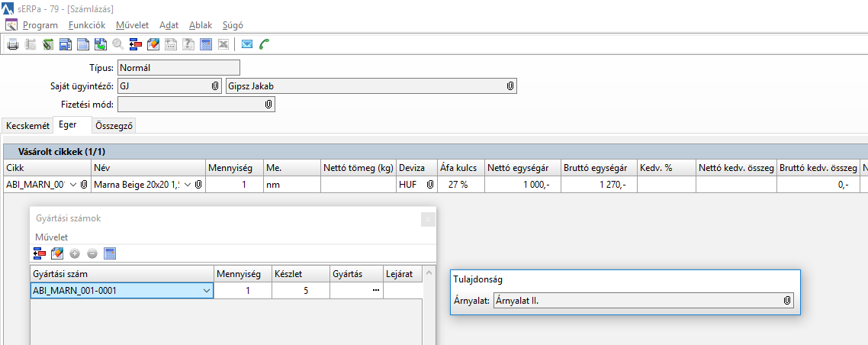Screen dimensions: 868x345
Task: Expand the Név Marna Beige dropdown arrow
Action: 188,185
